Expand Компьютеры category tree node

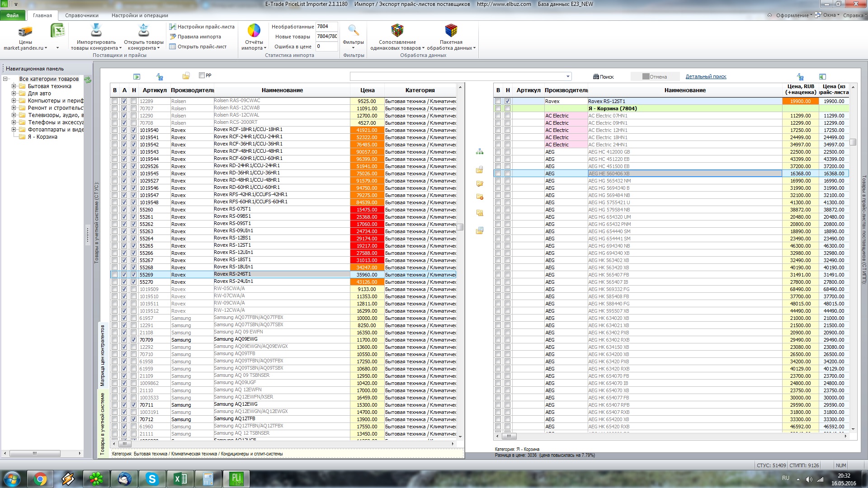(x=14, y=101)
